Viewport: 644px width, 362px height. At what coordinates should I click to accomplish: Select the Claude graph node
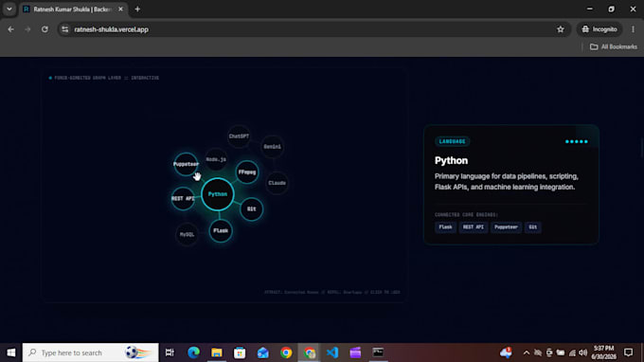[x=277, y=183]
